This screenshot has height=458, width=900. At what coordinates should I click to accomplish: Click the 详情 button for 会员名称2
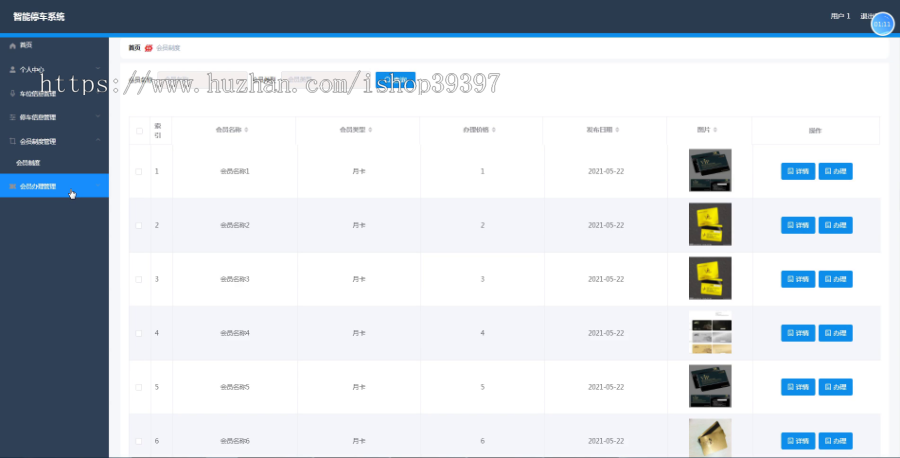(x=798, y=225)
